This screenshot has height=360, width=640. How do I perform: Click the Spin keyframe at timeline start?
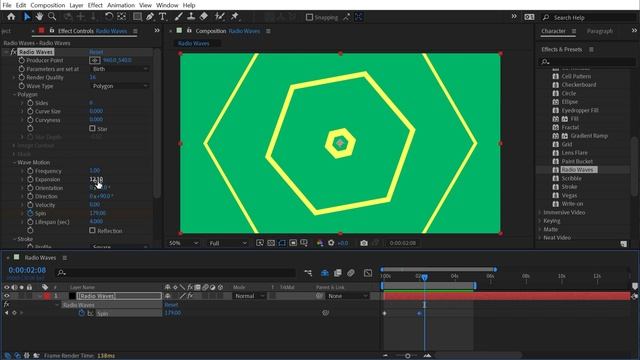pyautogui.click(x=384, y=313)
